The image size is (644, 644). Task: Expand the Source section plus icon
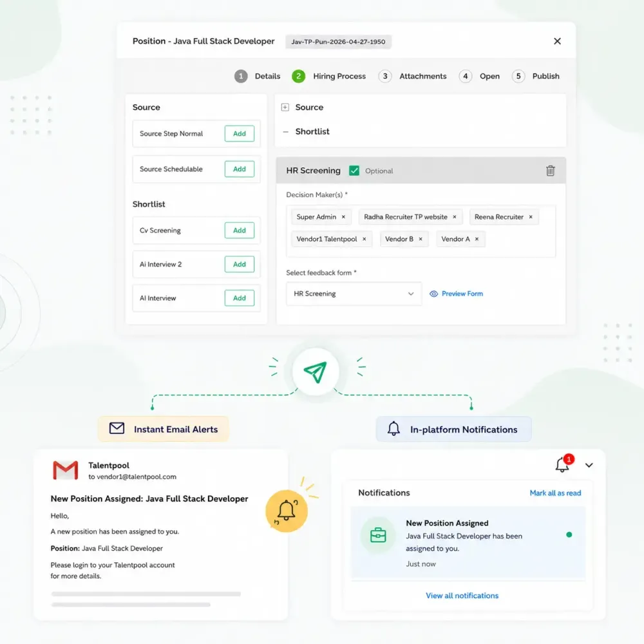[x=285, y=107]
